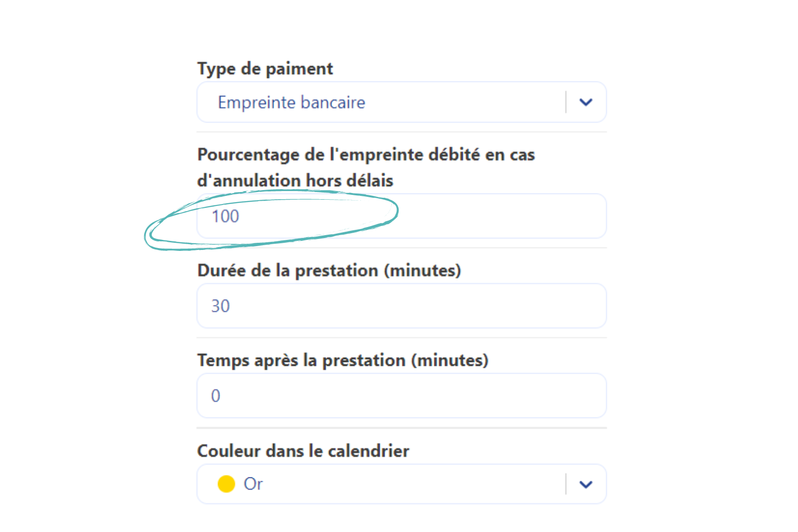
Task: Click the Durée de la prestation input
Action: point(401,306)
